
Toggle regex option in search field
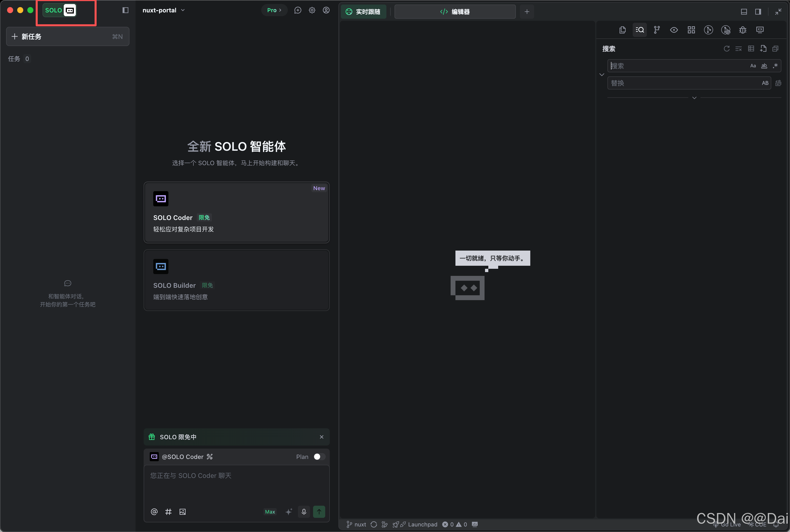[x=775, y=66]
